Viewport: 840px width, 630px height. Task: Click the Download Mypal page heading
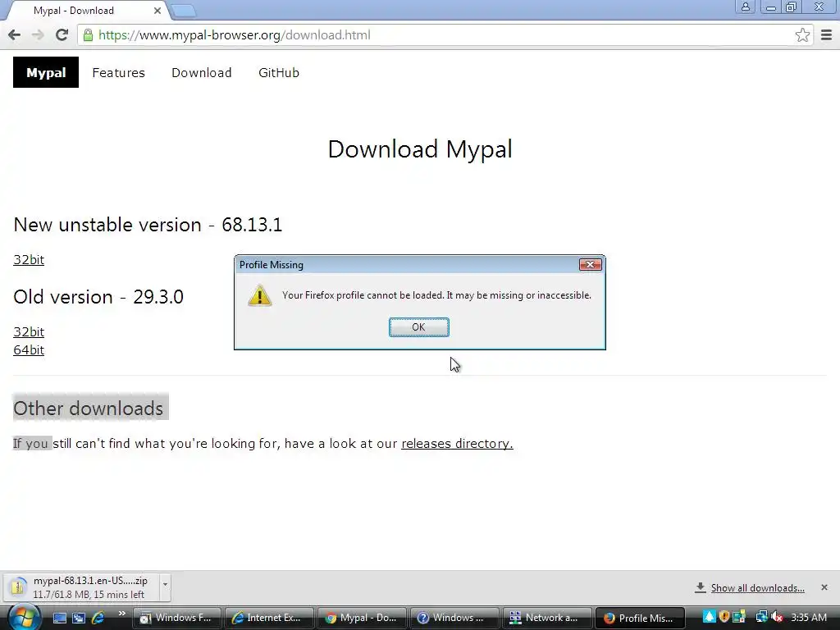(420, 149)
